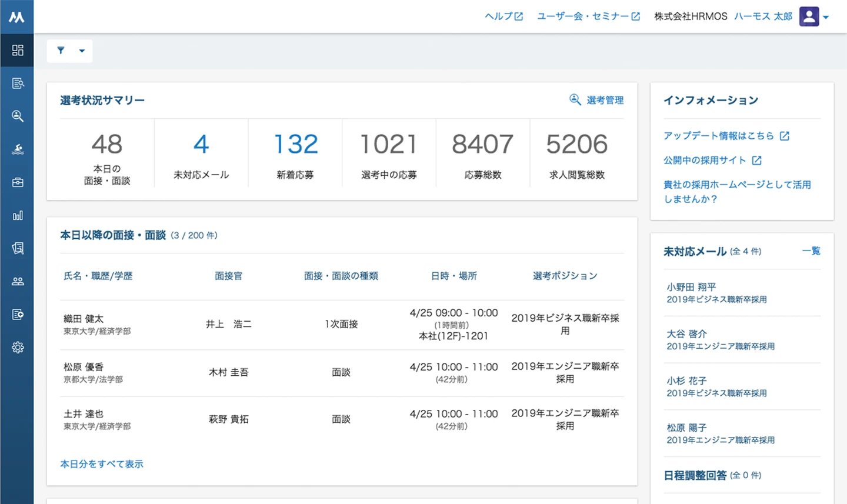Open the settings gear icon in sidebar
847x504 pixels.
pos(18,347)
